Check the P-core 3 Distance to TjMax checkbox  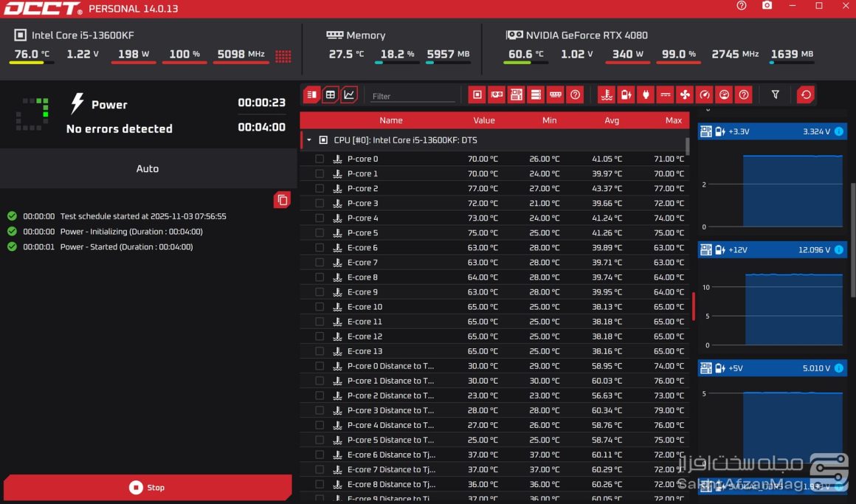tap(320, 410)
